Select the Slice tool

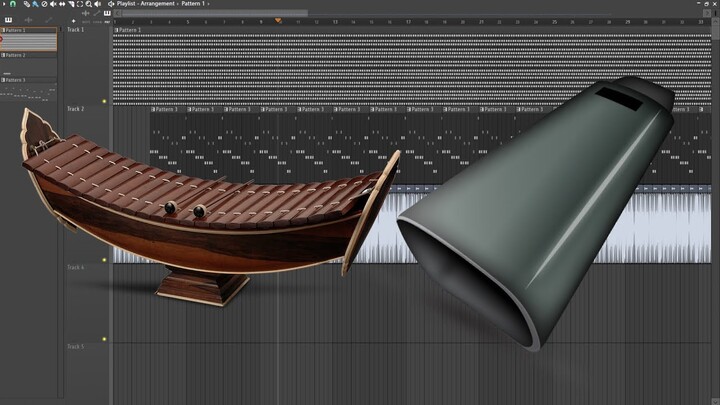click(x=71, y=4)
